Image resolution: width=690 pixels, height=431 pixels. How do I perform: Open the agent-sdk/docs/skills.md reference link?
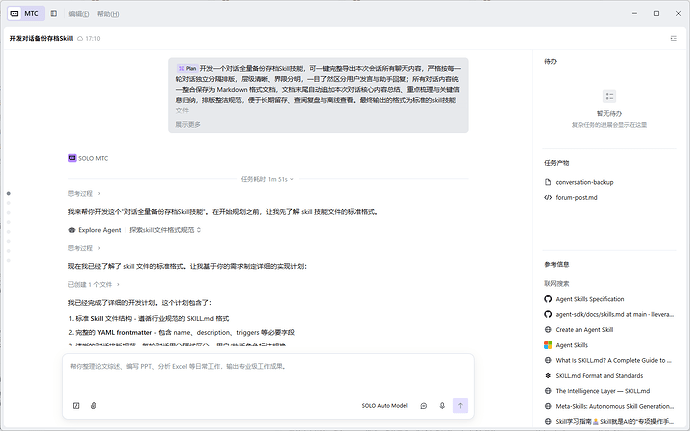(x=615, y=314)
